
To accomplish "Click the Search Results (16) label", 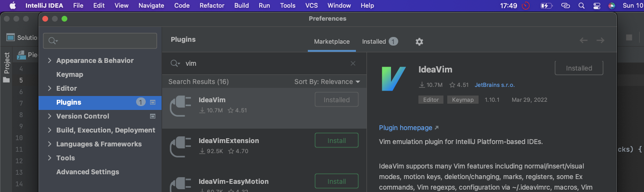I will pyautogui.click(x=199, y=82).
